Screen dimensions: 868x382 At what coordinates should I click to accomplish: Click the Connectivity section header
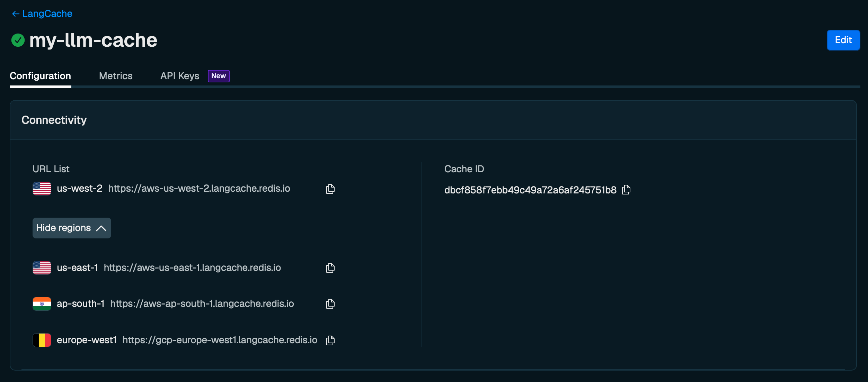pos(54,120)
